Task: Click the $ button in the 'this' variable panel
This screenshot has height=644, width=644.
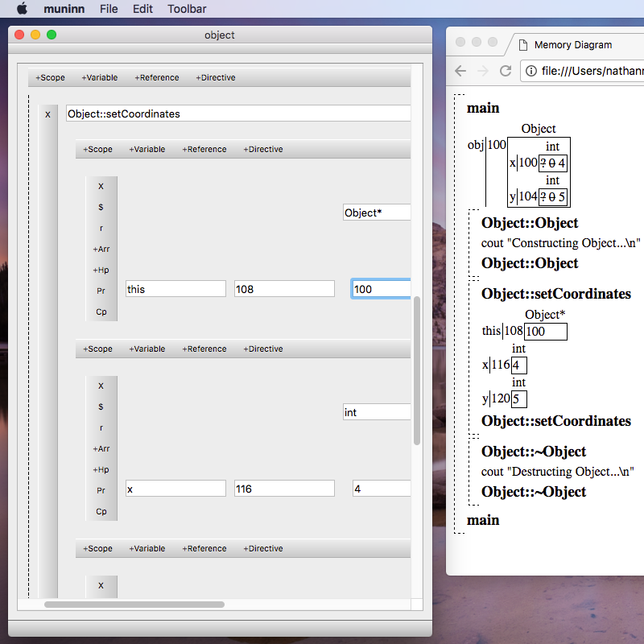Action: tap(101, 207)
